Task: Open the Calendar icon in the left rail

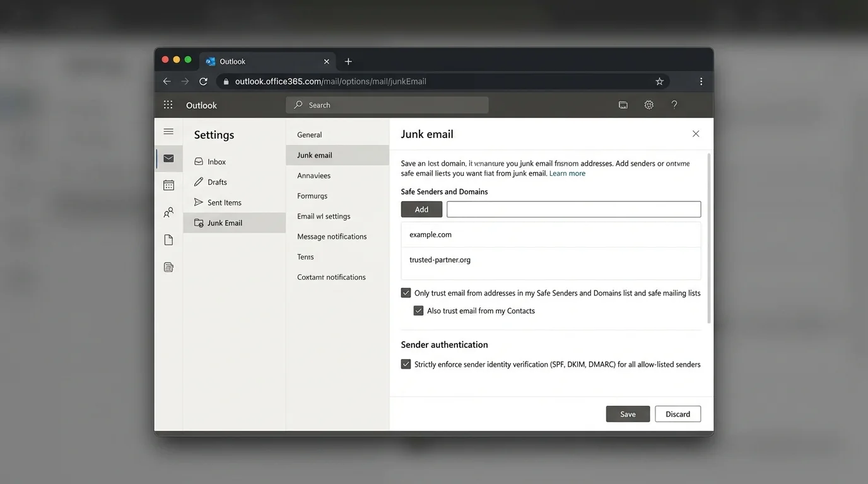Action: tap(168, 185)
